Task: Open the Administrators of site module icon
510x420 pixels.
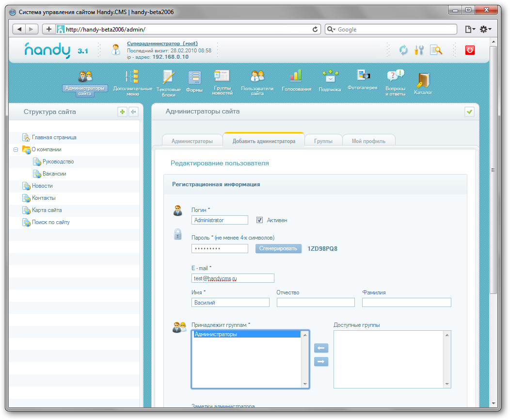Action: pos(85,77)
